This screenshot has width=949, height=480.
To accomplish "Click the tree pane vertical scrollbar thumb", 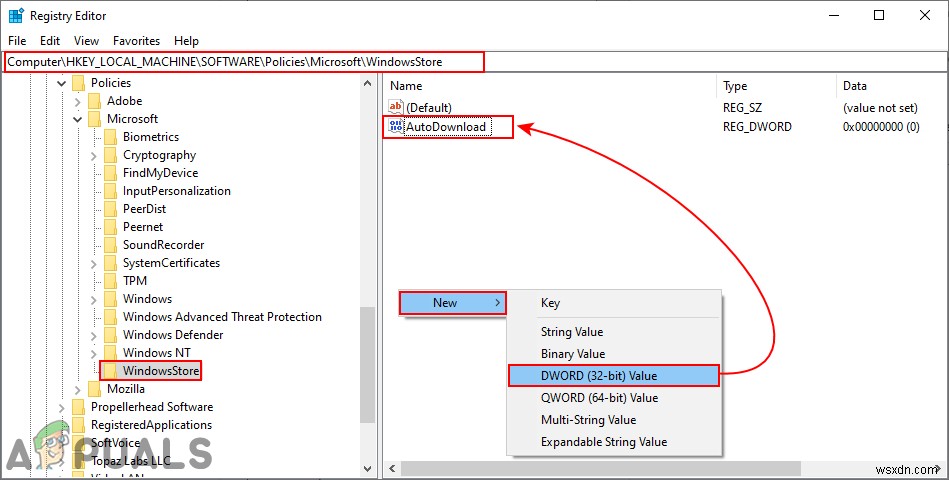I will [x=368, y=364].
